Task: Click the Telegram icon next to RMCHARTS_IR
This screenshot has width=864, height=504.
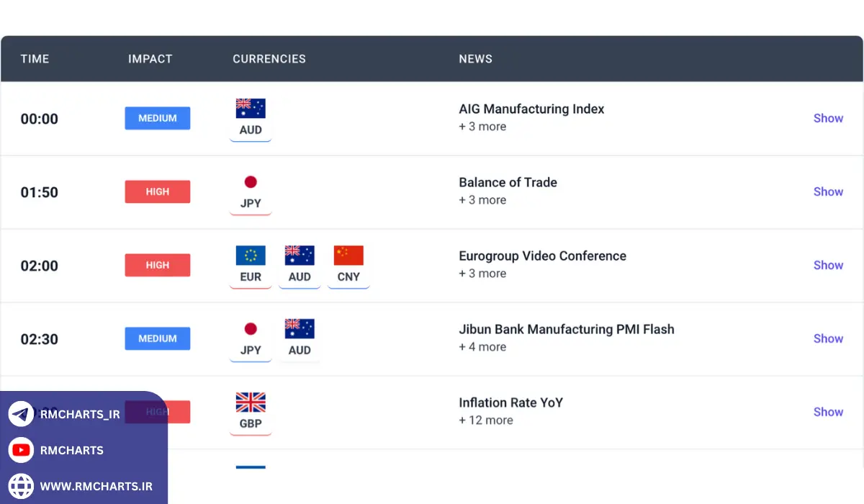Action: point(22,414)
